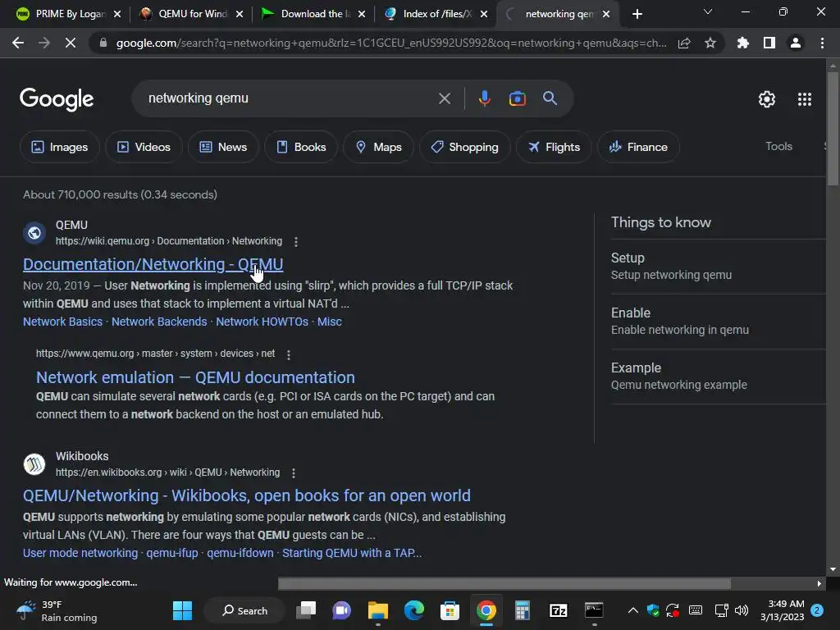This screenshot has height=630, width=840.
Task: Open File Explorer from taskbar
Action: pyautogui.click(x=377, y=610)
